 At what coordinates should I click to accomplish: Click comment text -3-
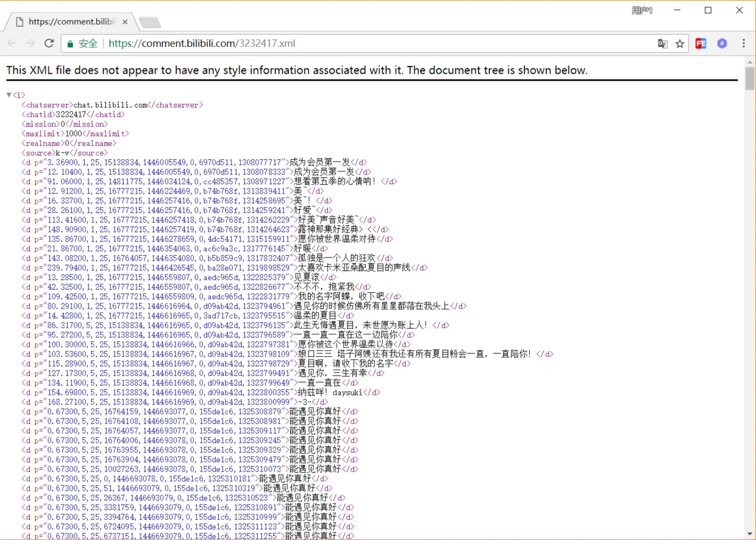point(304,402)
